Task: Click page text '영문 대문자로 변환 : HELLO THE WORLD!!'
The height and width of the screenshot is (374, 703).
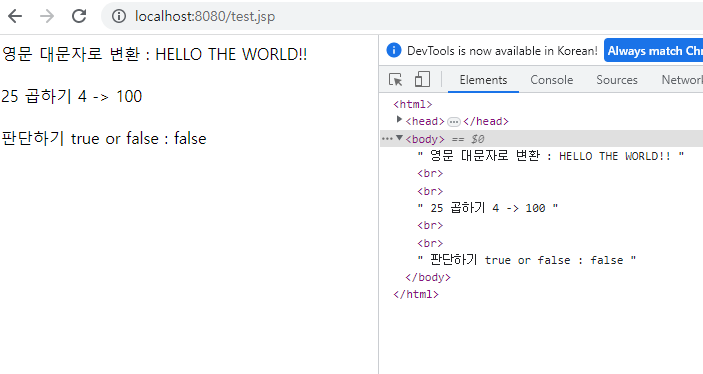Action: coord(154,54)
